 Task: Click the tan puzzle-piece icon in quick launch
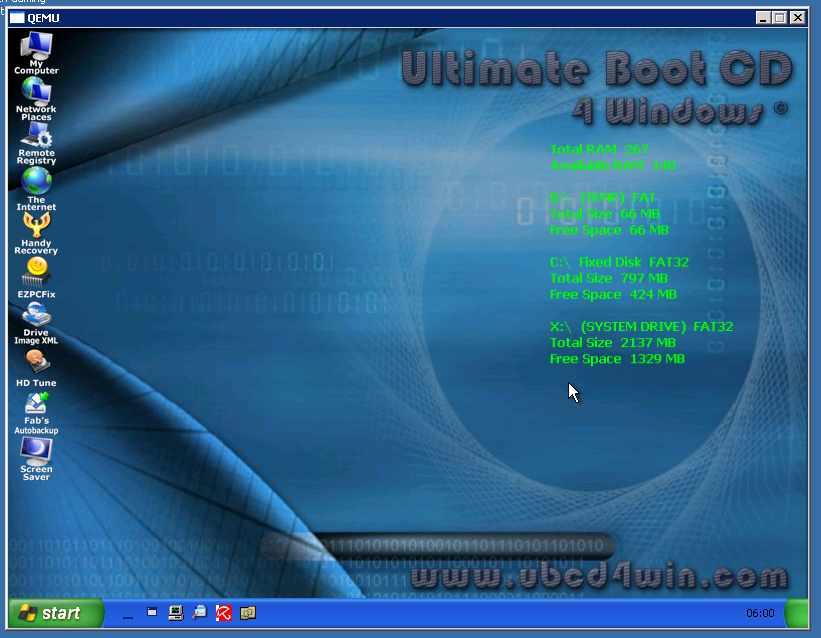(x=248, y=613)
